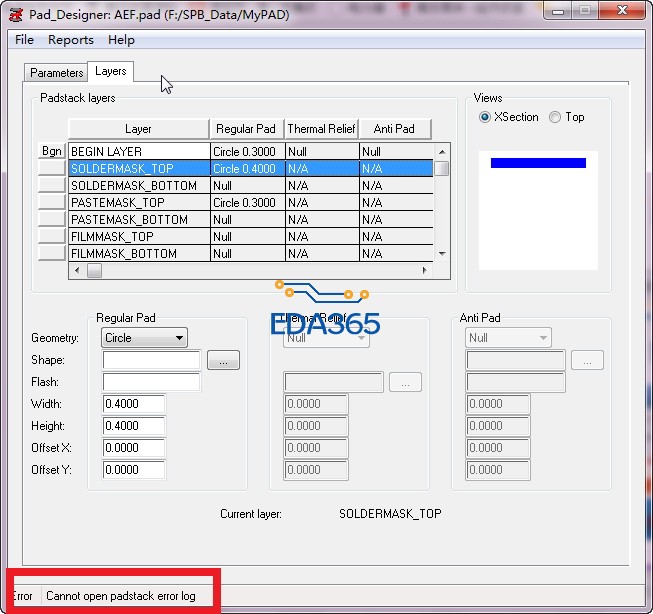Image resolution: width=653 pixels, height=614 pixels.
Task: Click the Anti Pad Shape browse button
Action: click(587, 360)
